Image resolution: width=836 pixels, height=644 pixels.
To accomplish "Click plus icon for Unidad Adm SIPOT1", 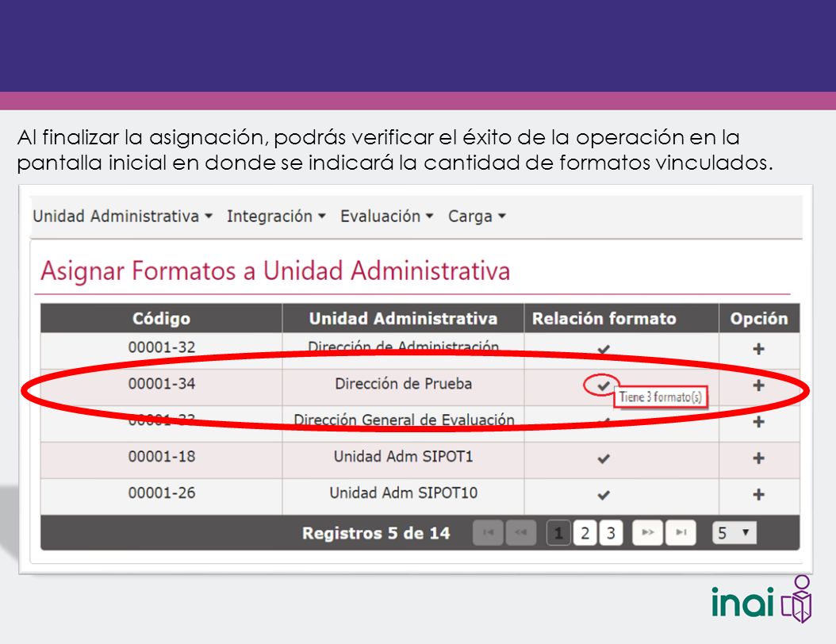I will 758,458.
